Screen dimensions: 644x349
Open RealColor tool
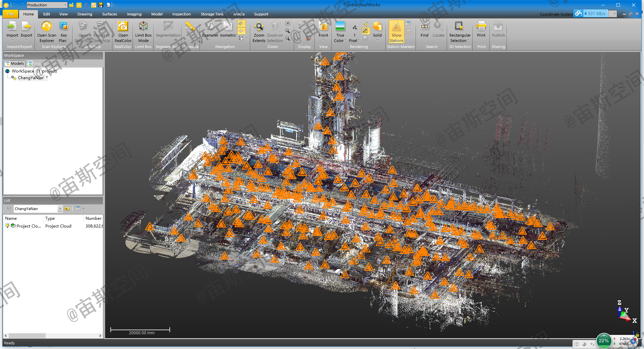click(123, 32)
